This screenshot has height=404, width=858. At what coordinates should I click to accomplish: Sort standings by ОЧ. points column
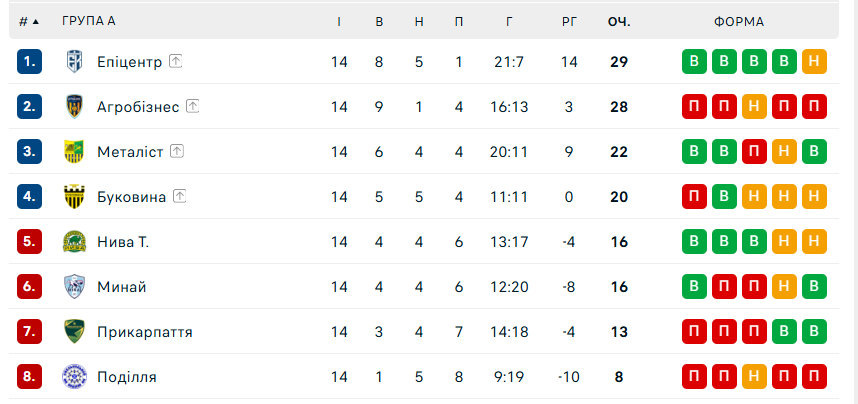click(x=618, y=21)
